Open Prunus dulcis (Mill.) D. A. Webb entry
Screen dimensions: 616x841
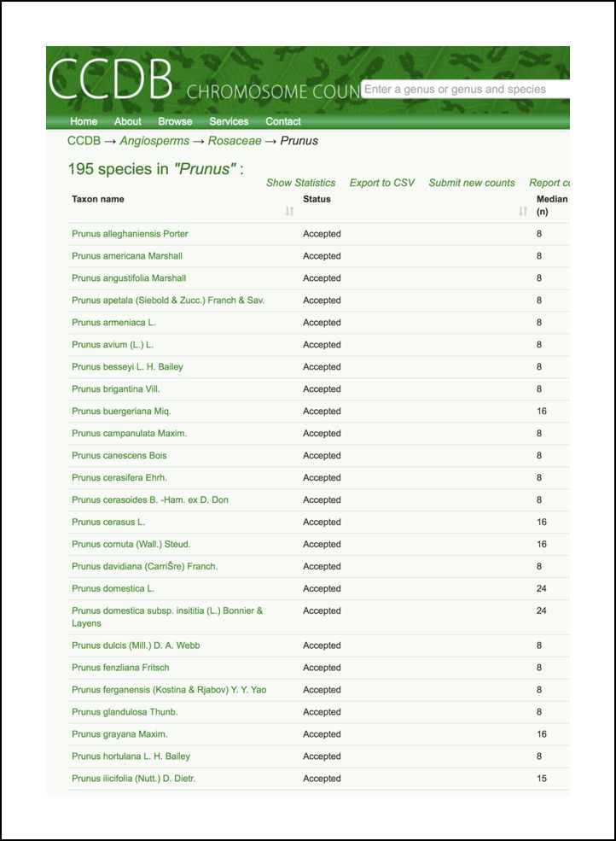click(136, 645)
